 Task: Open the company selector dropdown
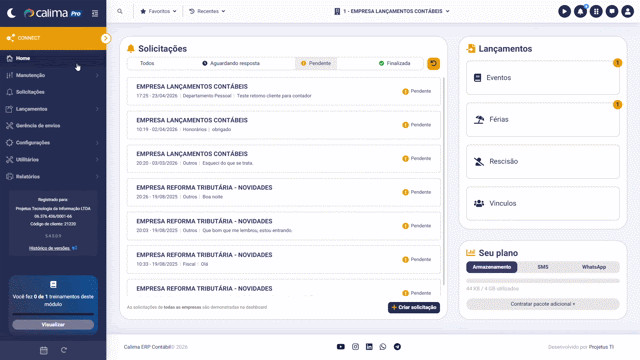392,11
